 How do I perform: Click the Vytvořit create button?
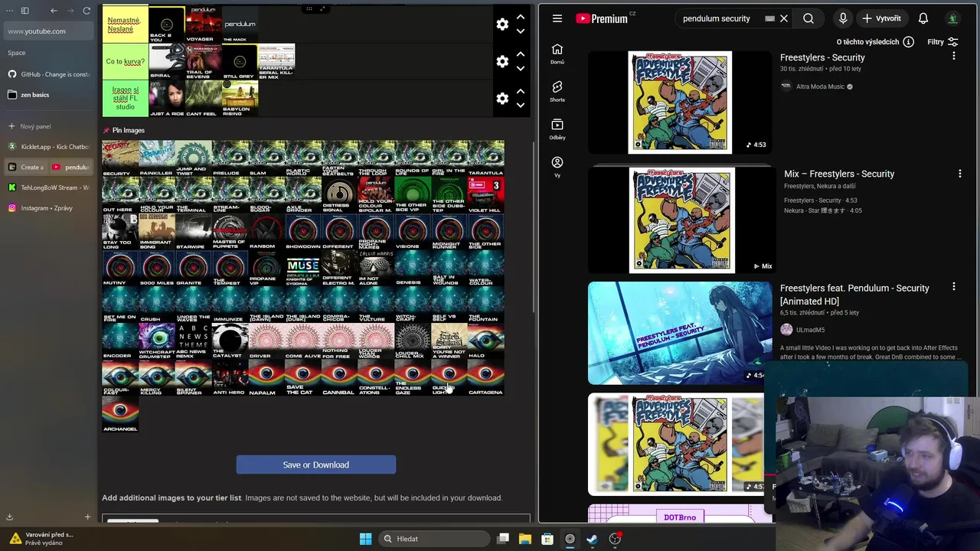883,18
